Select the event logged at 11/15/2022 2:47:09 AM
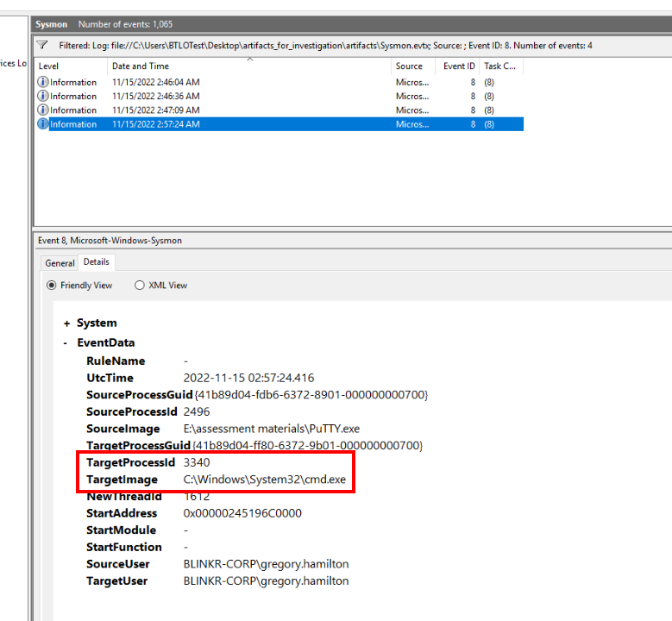672x621 pixels. [x=279, y=110]
